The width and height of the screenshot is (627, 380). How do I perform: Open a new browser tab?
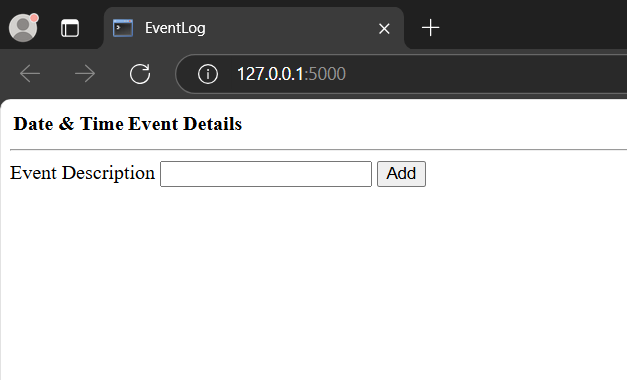431,28
